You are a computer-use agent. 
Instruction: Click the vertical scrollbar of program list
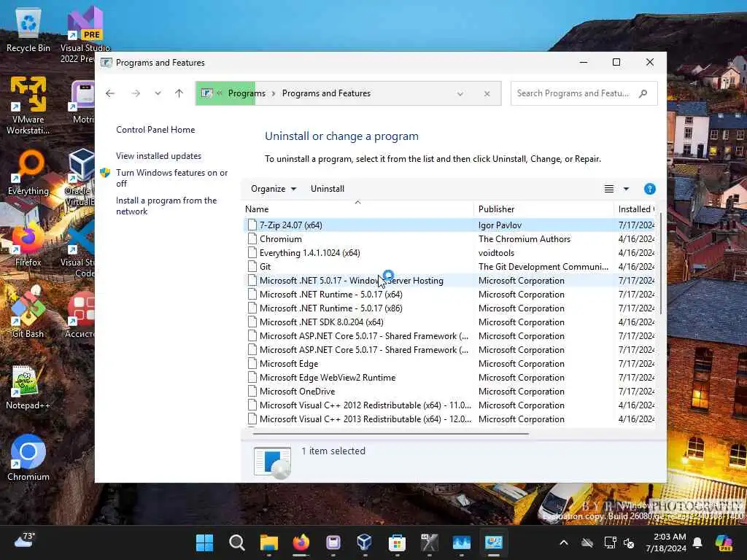(661, 262)
